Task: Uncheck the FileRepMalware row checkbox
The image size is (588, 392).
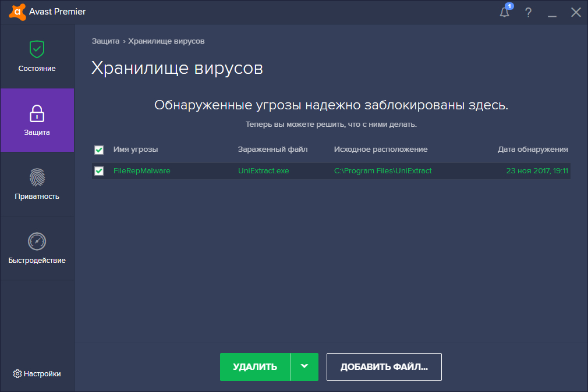Action: click(x=99, y=171)
